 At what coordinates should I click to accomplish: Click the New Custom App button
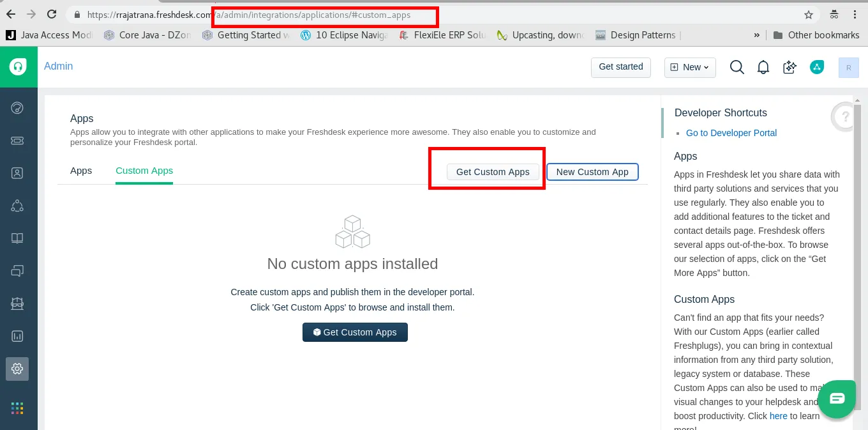pos(592,172)
